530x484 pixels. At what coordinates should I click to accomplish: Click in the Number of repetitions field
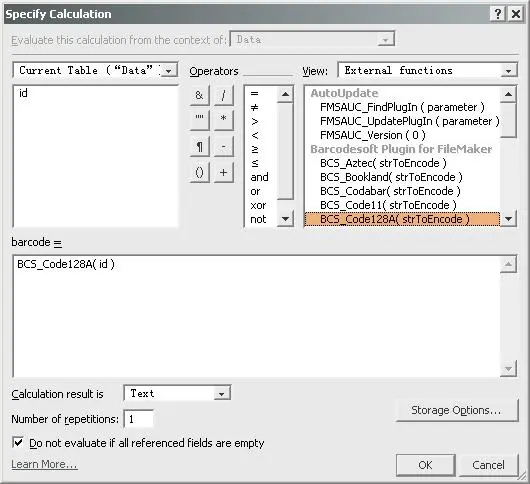[139, 419]
